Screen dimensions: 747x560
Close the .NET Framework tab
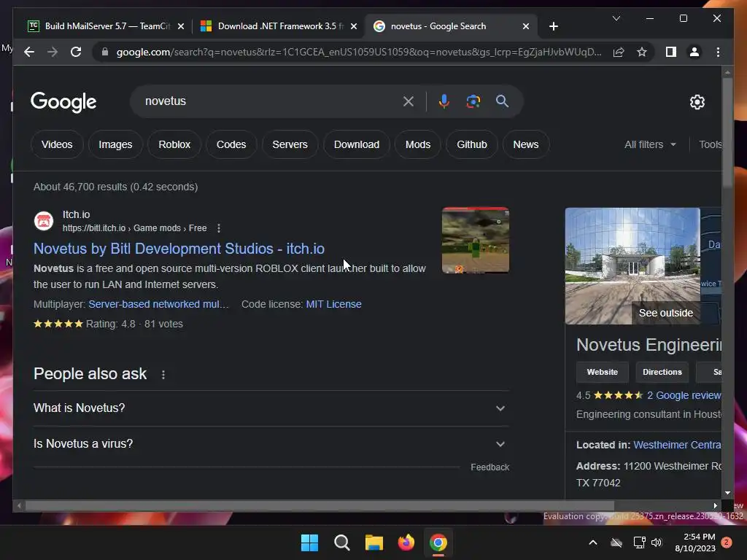(x=354, y=27)
